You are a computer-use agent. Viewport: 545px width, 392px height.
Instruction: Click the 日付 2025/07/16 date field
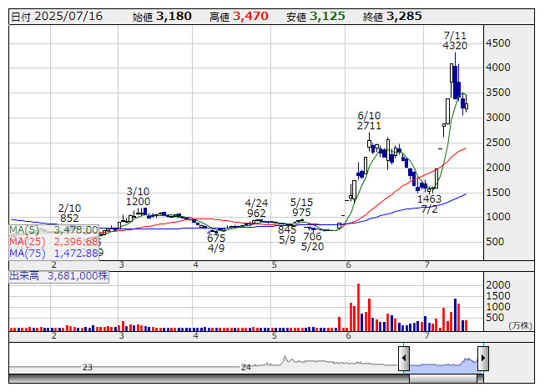[55, 16]
